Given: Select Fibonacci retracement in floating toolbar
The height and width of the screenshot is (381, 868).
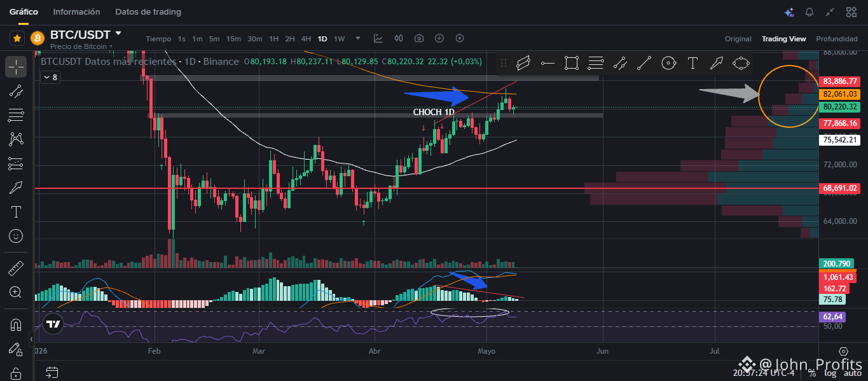Looking at the screenshot, I should (596, 63).
